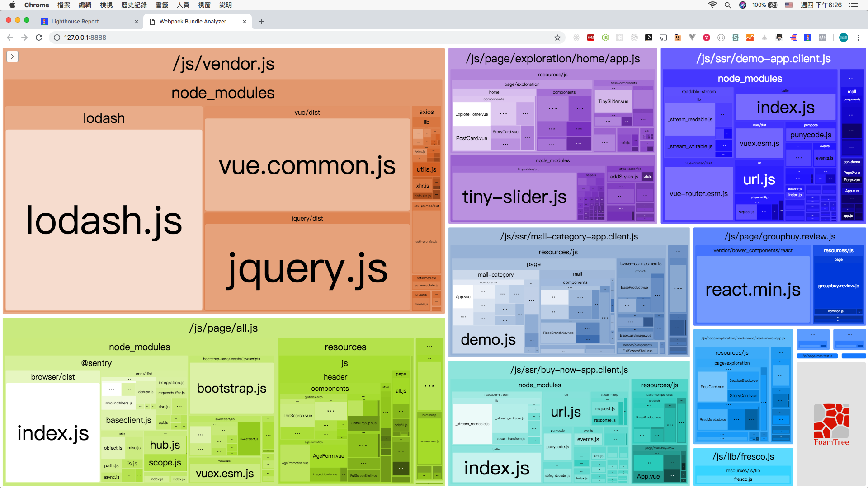
Task: Click the user profile avatar
Action: click(844, 38)
